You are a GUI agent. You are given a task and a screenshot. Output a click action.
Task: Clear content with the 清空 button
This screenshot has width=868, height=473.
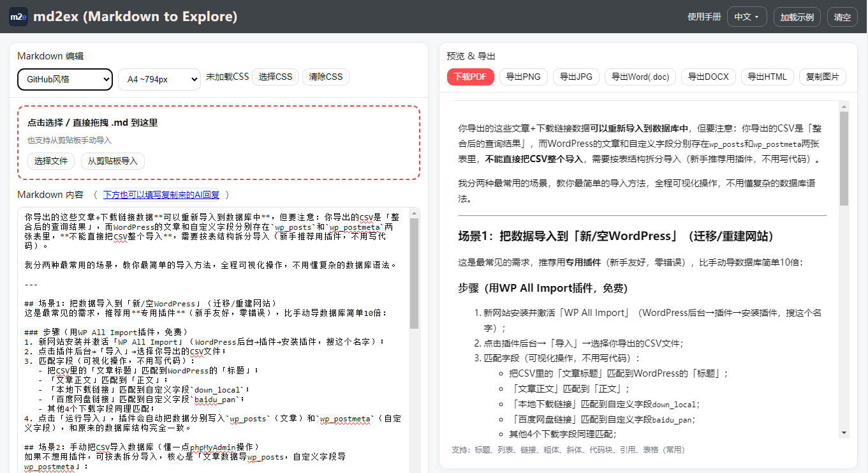coord(842,17)
